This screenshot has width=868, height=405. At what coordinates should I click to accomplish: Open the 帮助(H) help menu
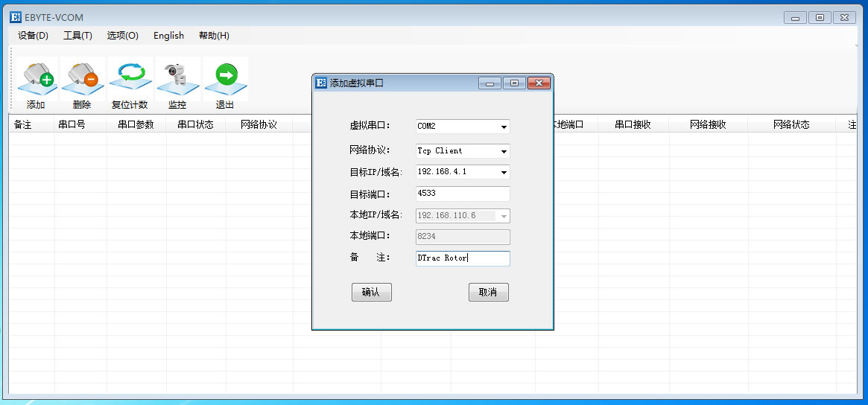click(x=214, y=36)
